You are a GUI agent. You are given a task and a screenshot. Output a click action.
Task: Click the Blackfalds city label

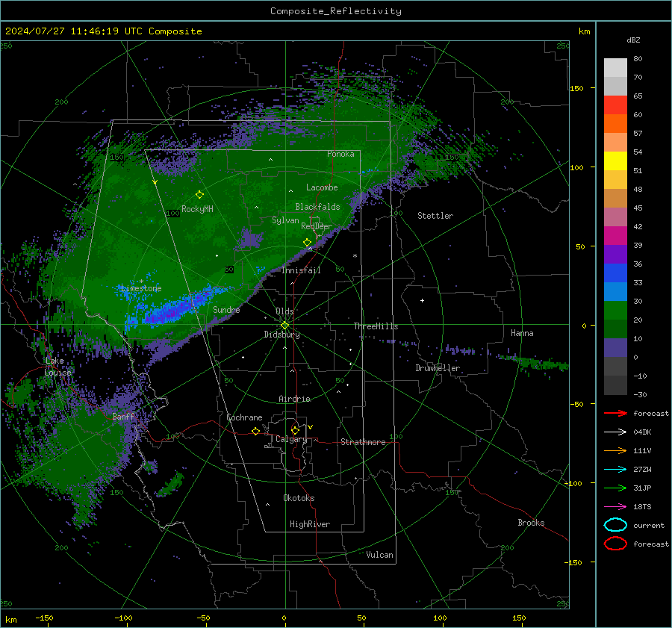317,207
